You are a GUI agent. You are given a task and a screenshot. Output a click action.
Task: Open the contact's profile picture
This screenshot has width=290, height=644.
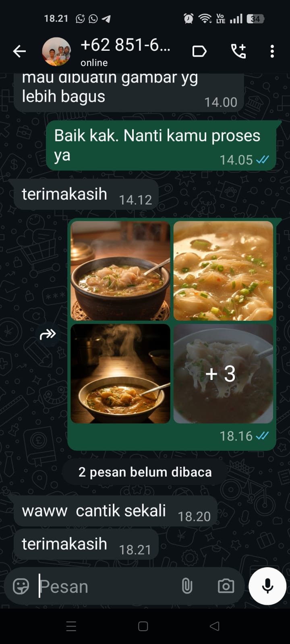(x=57, y=52)
